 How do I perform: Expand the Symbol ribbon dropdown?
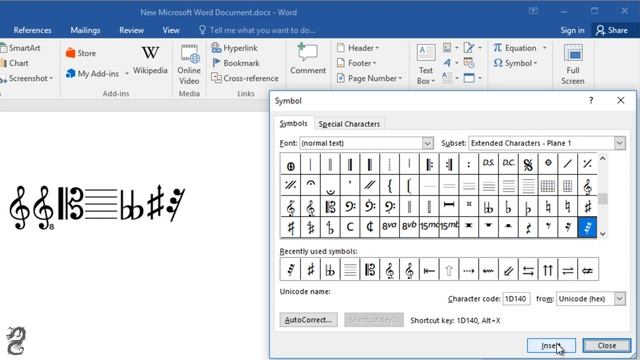pyautogui.click(x=535, y=63)
